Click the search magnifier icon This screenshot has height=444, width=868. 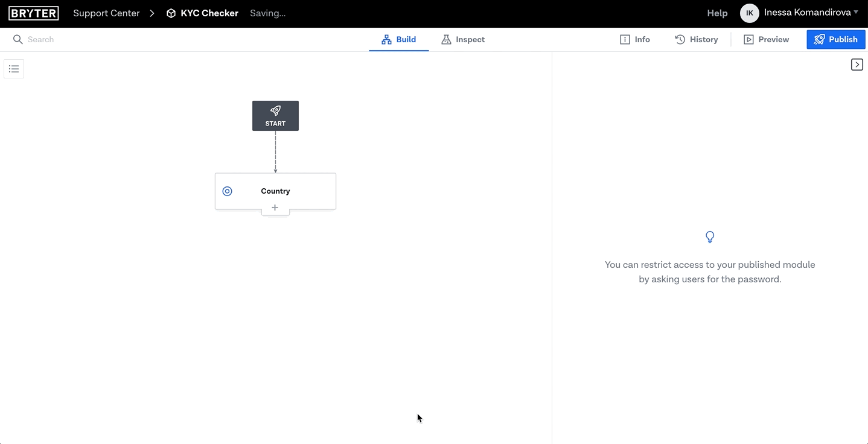click(x=18, y=40)
